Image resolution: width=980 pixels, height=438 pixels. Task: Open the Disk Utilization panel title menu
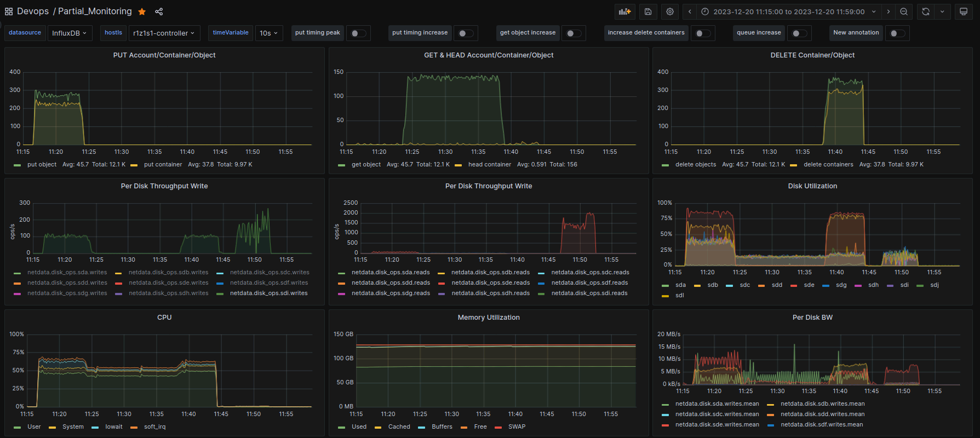[812, 186]
